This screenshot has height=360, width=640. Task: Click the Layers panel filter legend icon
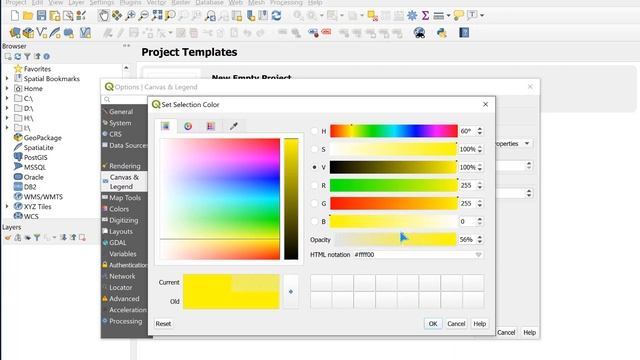tap(37, 237)
